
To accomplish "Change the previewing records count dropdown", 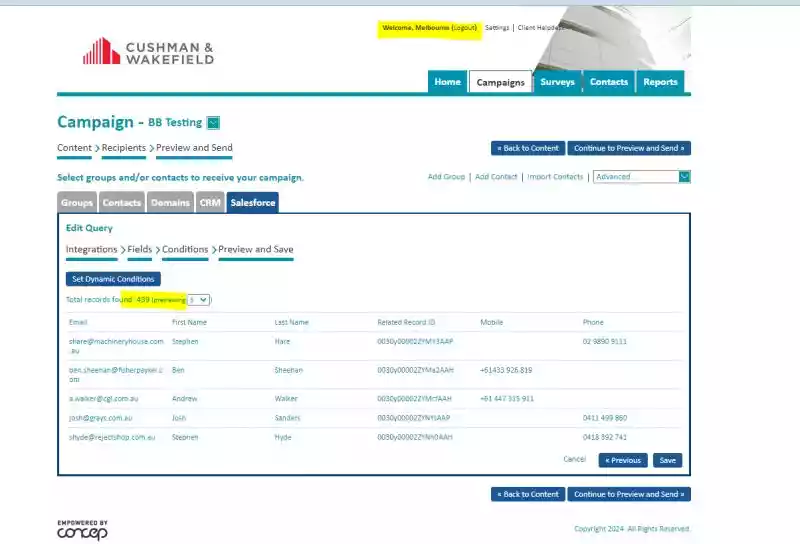I will coord(199,299).
